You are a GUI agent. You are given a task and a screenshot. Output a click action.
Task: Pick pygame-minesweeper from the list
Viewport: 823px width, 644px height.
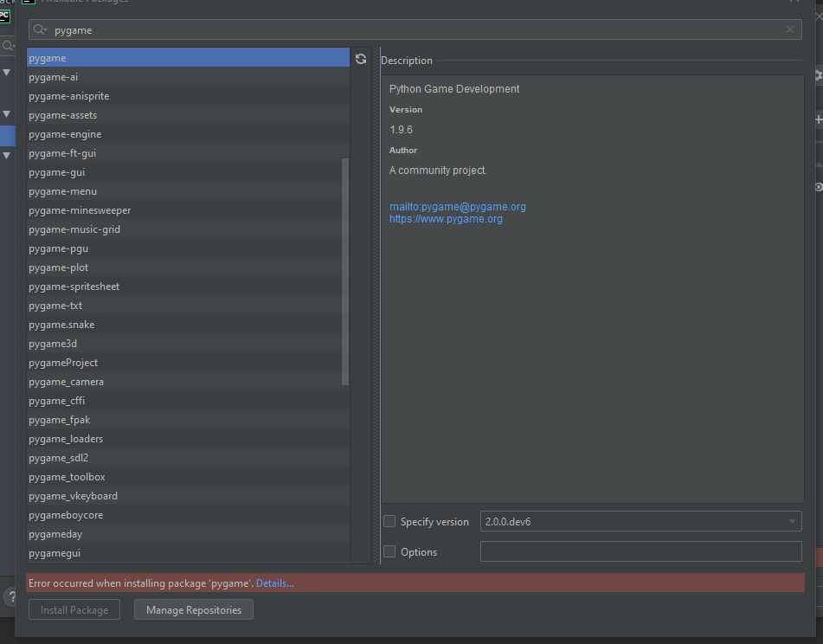pos(80,210)
